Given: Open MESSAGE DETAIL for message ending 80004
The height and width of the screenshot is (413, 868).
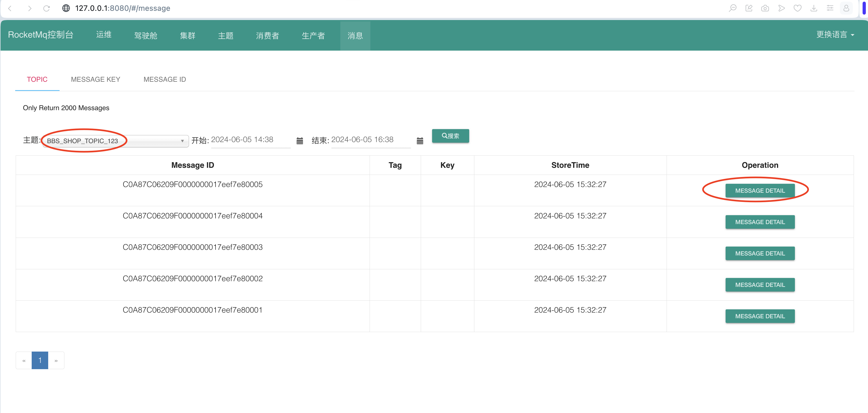Looking at the screenshot, I should pyautogui.click(x=760, y=222).
